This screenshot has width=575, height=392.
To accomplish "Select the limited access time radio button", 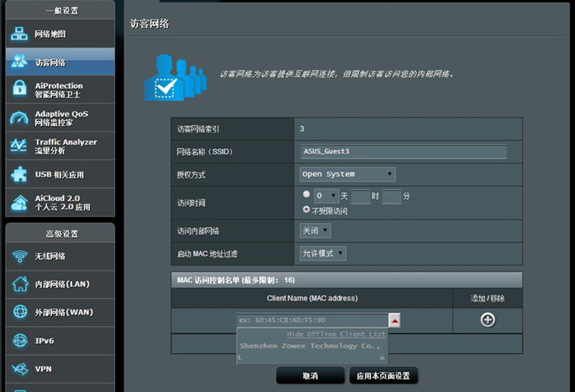I will click(x=306, y=194).
